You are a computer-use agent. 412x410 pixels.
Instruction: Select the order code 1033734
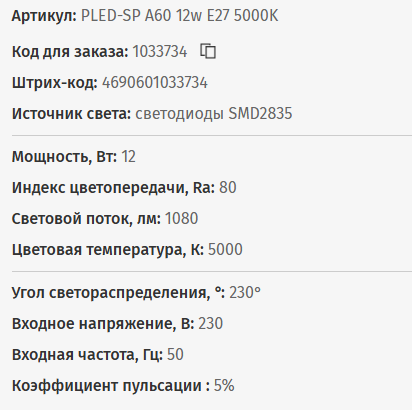tap(160, 52)
